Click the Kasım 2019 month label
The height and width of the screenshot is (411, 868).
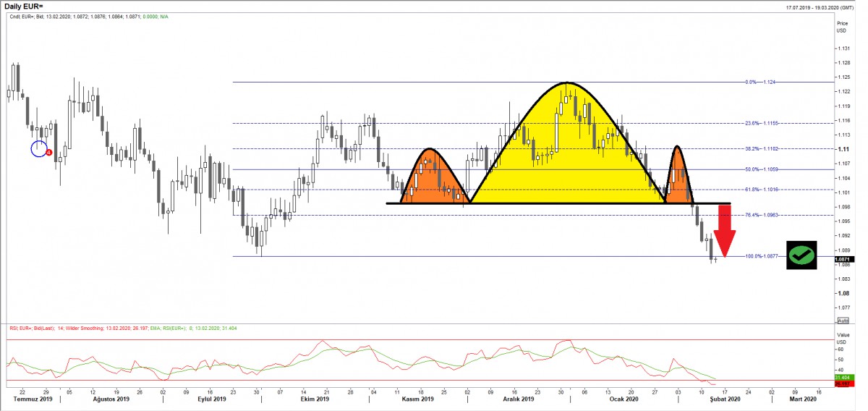click(417, 399)
